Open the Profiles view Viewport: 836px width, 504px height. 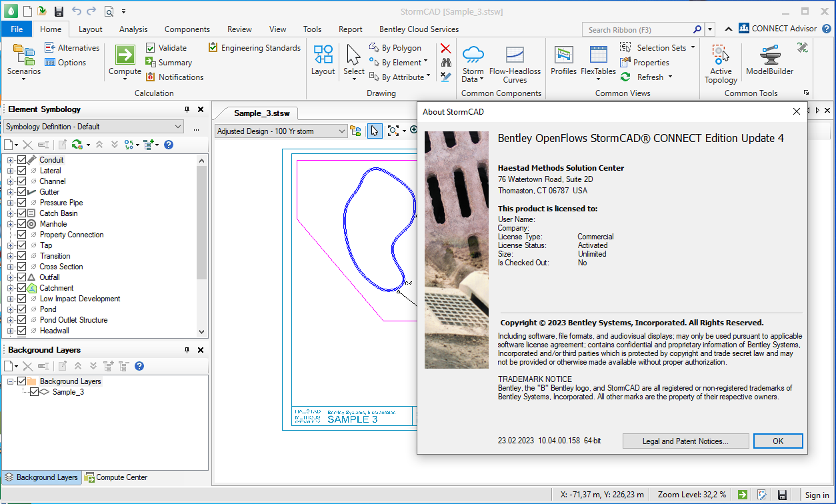[563, 56]
